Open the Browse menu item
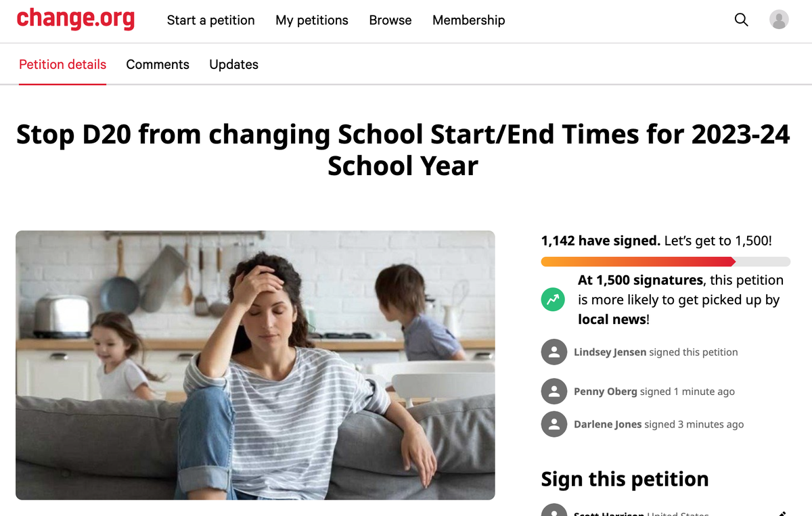The image size is (812, 516). 390,20
